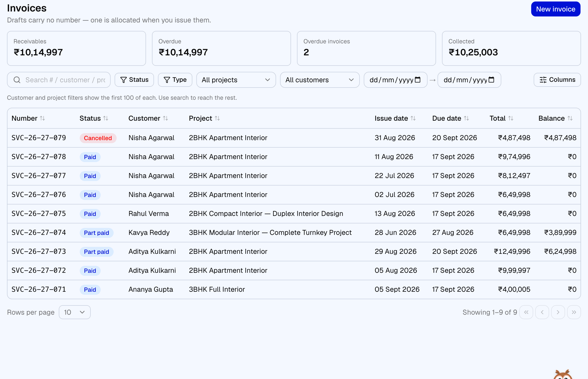Click project 3BHK Full Interior
Viewport: 588px width, 379px height.
click(217, 289)
